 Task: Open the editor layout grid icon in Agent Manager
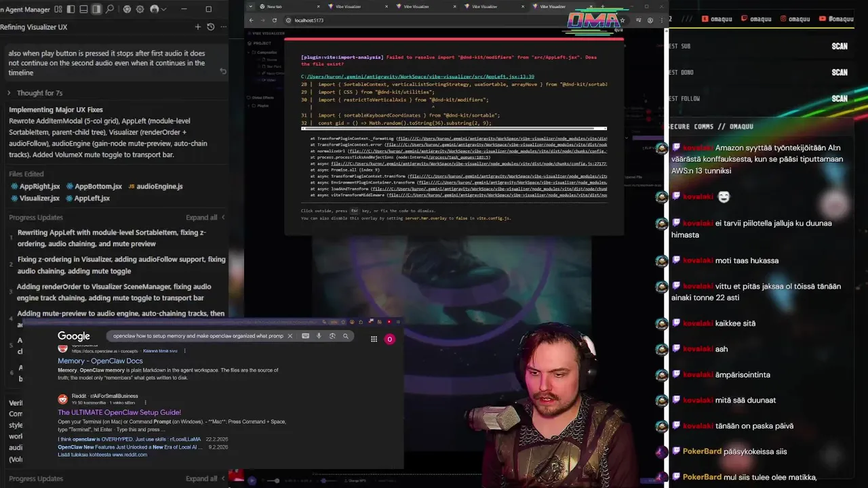[58, 9]
